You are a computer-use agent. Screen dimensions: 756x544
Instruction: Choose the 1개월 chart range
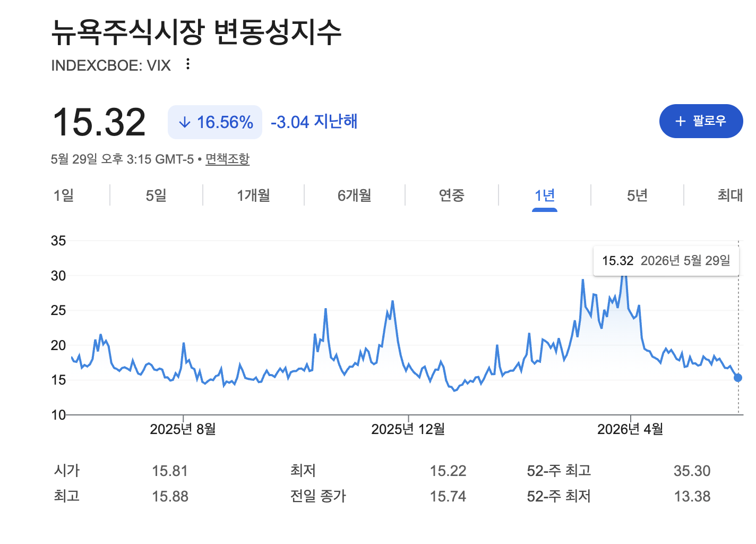[x=253, y=195]
